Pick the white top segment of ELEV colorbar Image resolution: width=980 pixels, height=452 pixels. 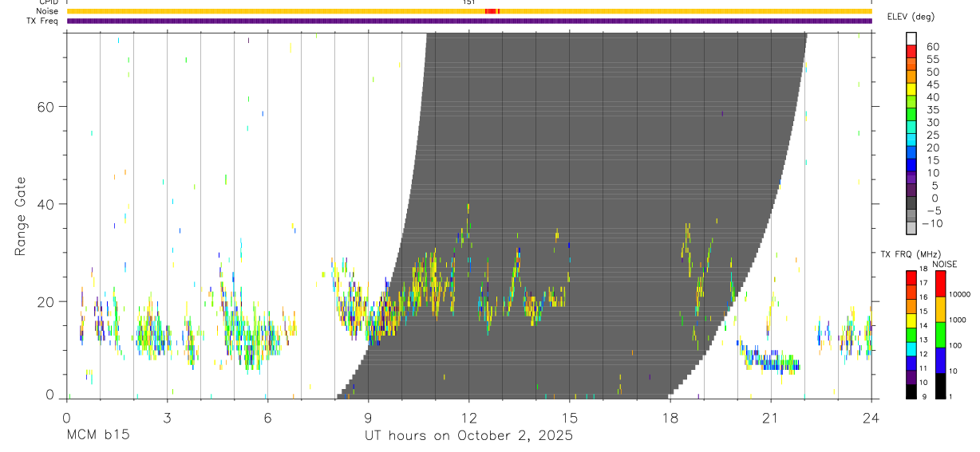click(x=911, y=39)
